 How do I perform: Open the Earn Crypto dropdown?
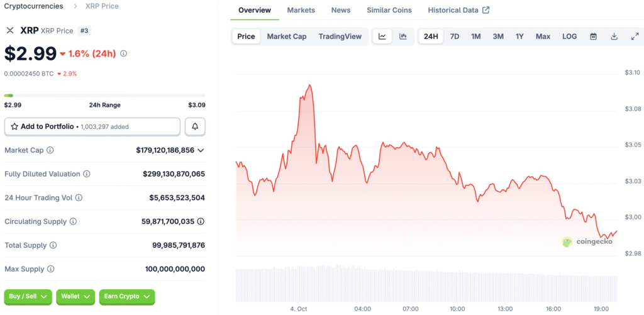pyautogui.click(x=126, y=297)
